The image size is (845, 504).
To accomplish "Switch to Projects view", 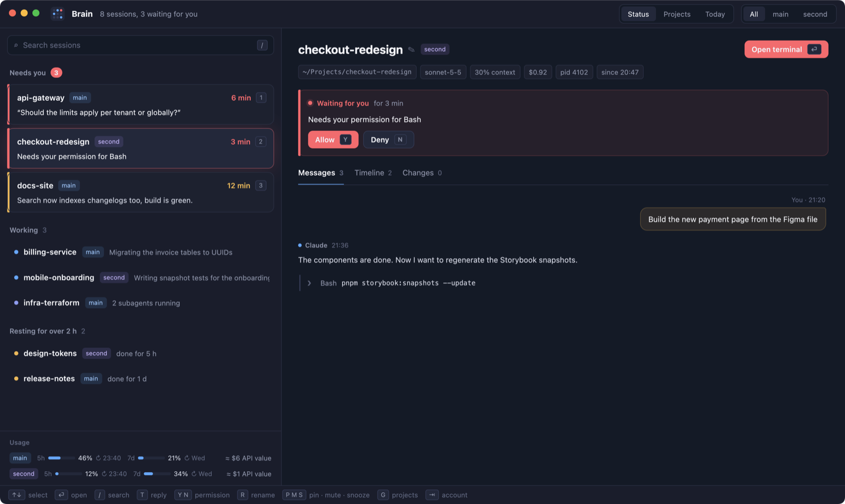I will 677,14.
